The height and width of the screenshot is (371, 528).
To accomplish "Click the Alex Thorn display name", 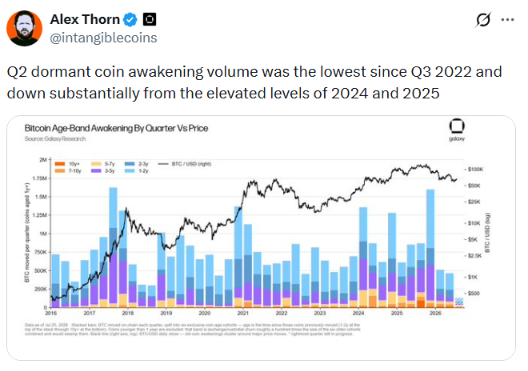I will tap(85, 20).
